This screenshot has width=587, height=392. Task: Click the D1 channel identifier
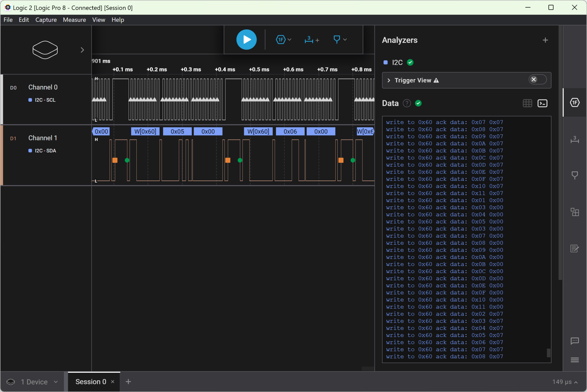(x=13, y=138)
